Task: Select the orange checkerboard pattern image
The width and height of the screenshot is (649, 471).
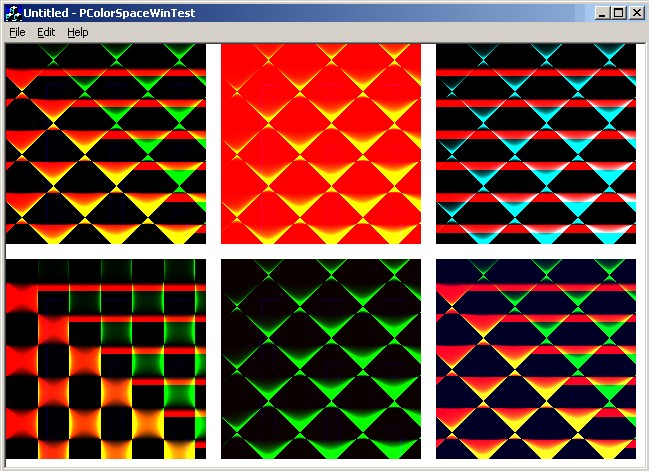Action: pos(106,359)
